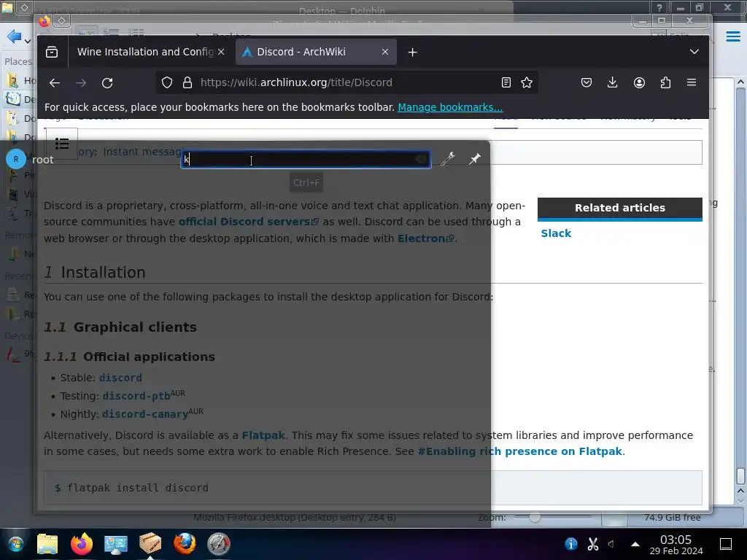List all tabs dropdown arrow

tap(694, 52)
